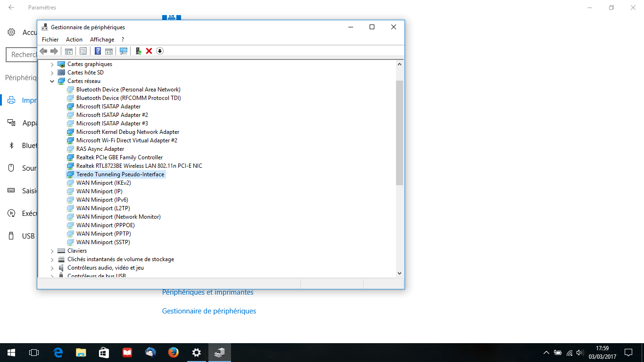
Task: Open the Périphériques et imprimantes link
Action: [x=207, y=292]
